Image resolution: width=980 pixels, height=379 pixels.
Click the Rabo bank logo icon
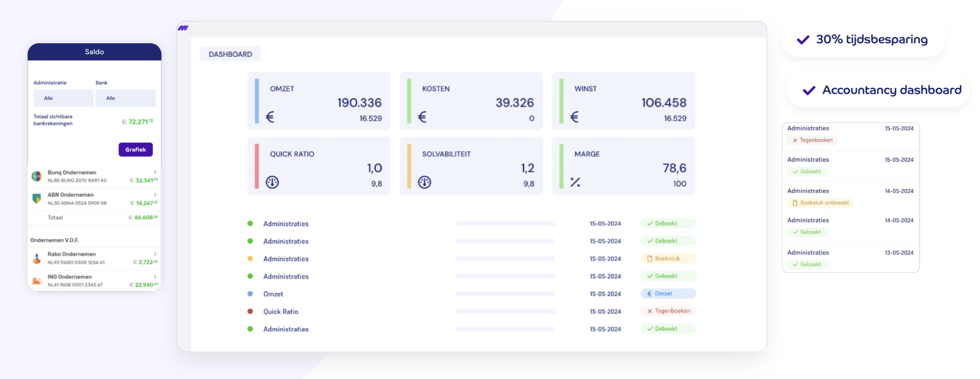pos(37,258)
